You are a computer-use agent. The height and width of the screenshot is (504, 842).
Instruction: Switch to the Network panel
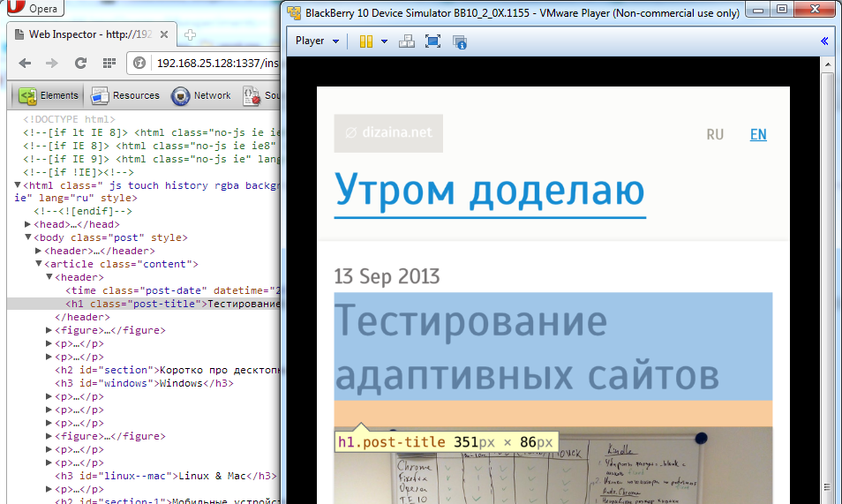(x=201, y=95)
